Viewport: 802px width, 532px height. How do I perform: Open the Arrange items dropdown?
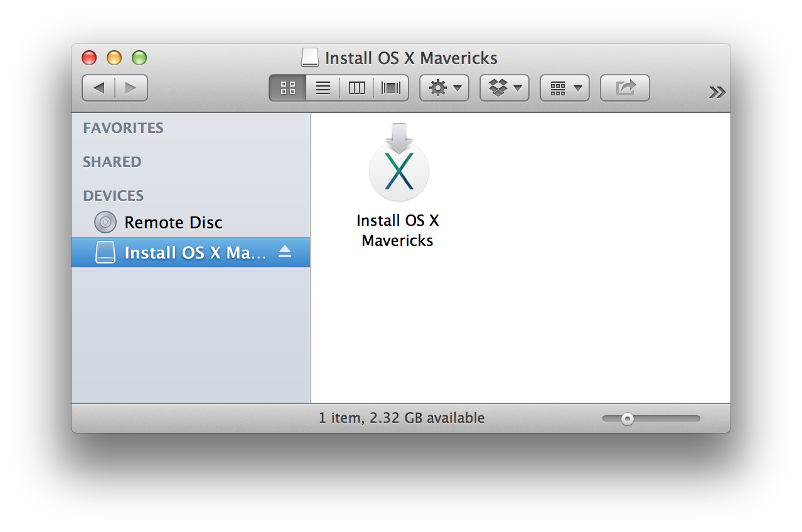(x=565, y=88)
